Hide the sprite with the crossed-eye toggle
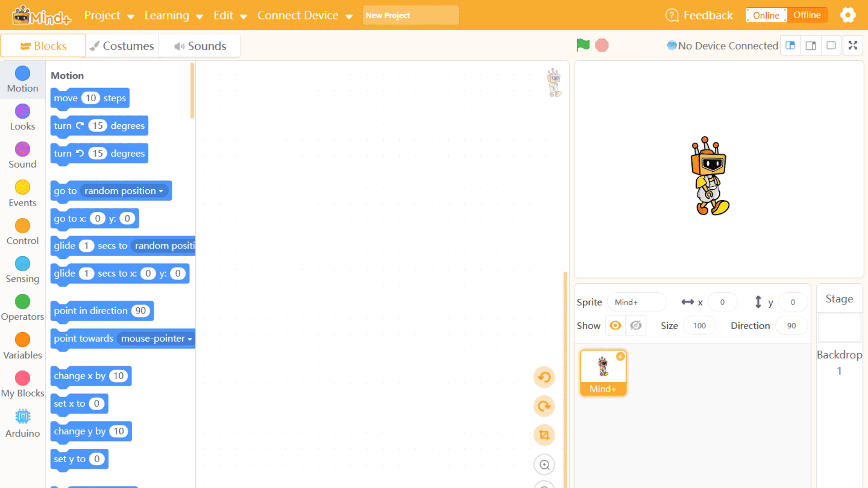The width and height of the screenshot is (868, 488). point(636,325)
